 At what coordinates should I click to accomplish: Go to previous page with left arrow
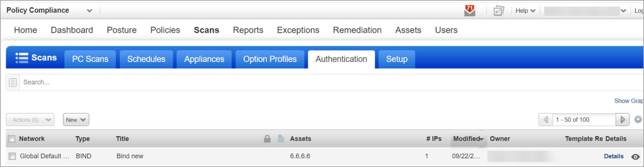[x=546, y=120]
